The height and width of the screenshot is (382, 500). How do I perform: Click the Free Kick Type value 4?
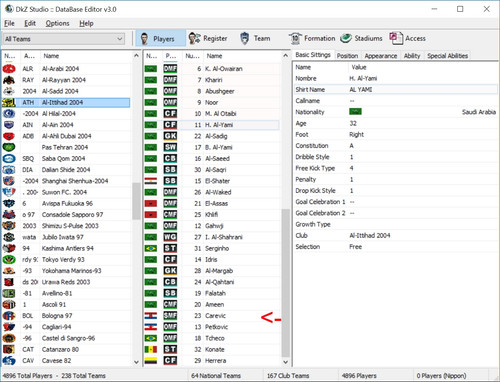[351, 168]
